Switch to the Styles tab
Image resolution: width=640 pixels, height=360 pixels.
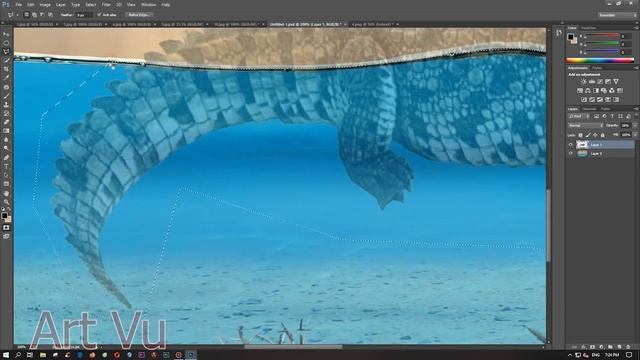coord(597,68)
